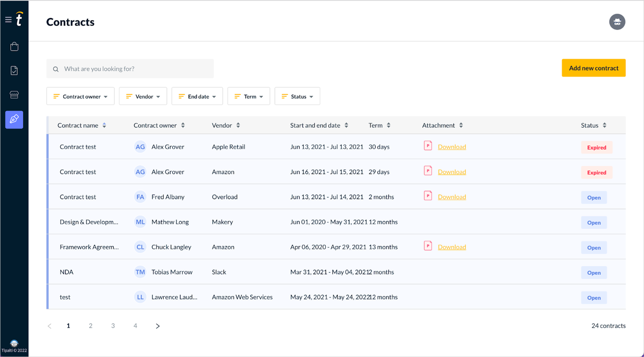The width and height of the screenshot is (644, 357).
Task: Sort by Contract name column arrows
Action: click(x=104, y=125)
